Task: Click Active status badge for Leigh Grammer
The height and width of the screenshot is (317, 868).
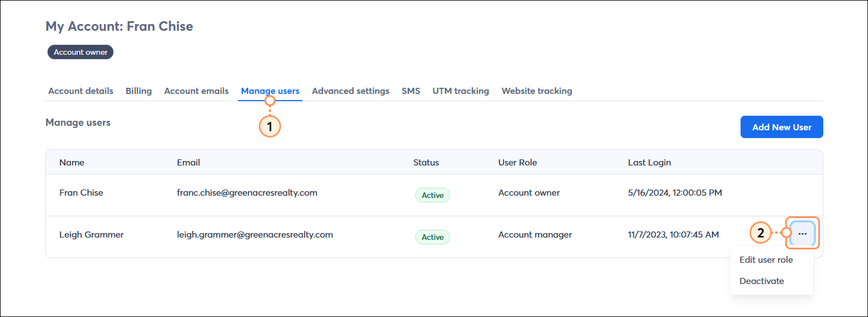Action: tap(432, 237)
